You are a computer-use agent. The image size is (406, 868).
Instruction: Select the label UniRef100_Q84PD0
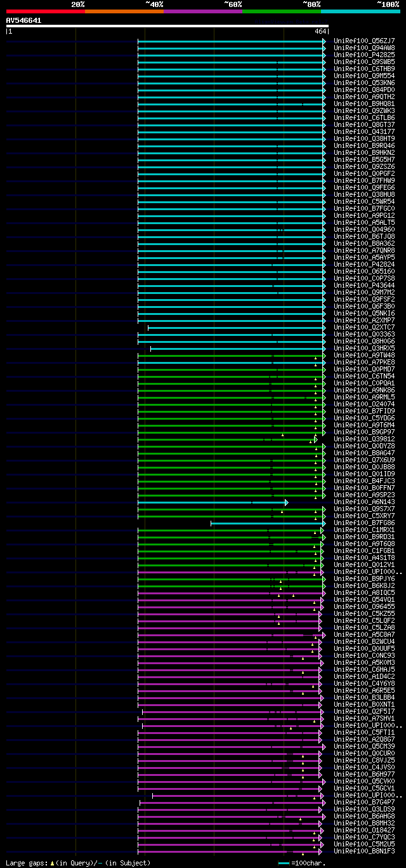click(x=364, y=90)
